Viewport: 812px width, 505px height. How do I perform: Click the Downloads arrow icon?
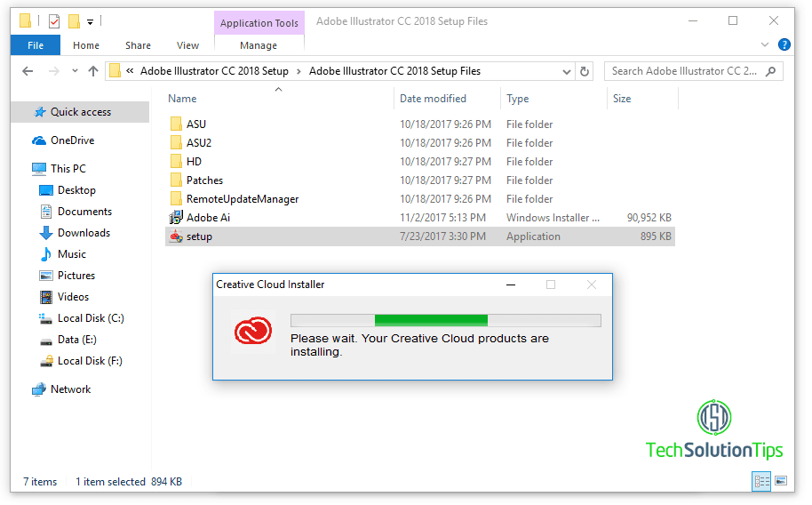point(46,233)
